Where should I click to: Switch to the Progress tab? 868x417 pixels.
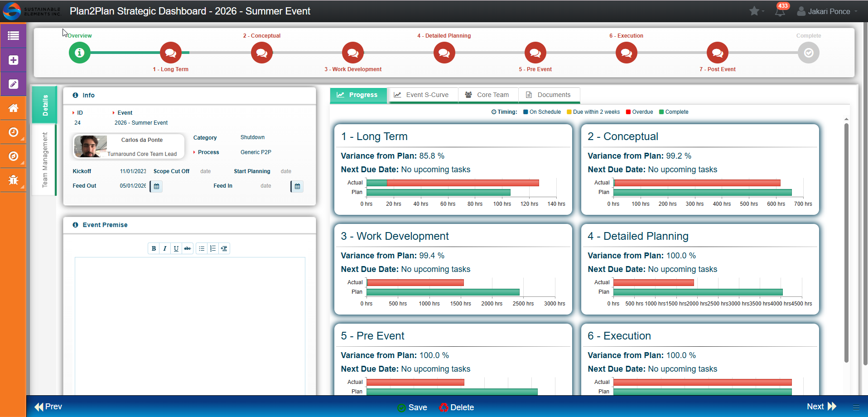pyautogui.click(x=358, y=95)
